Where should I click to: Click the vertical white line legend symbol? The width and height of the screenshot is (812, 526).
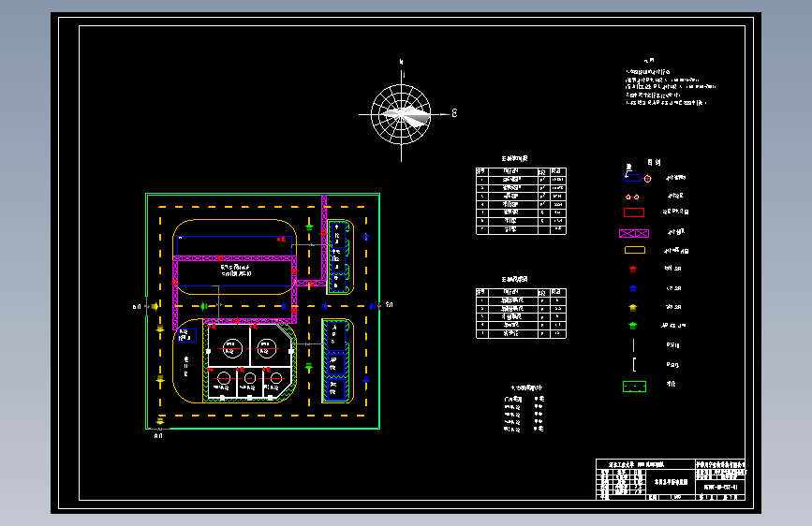tap(633, 345)
